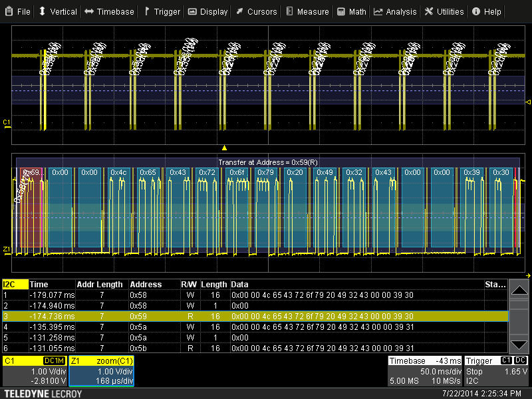Click the Help info icon
The height and width of the screenshot is (399, 532).
click(x=476, y=11)
